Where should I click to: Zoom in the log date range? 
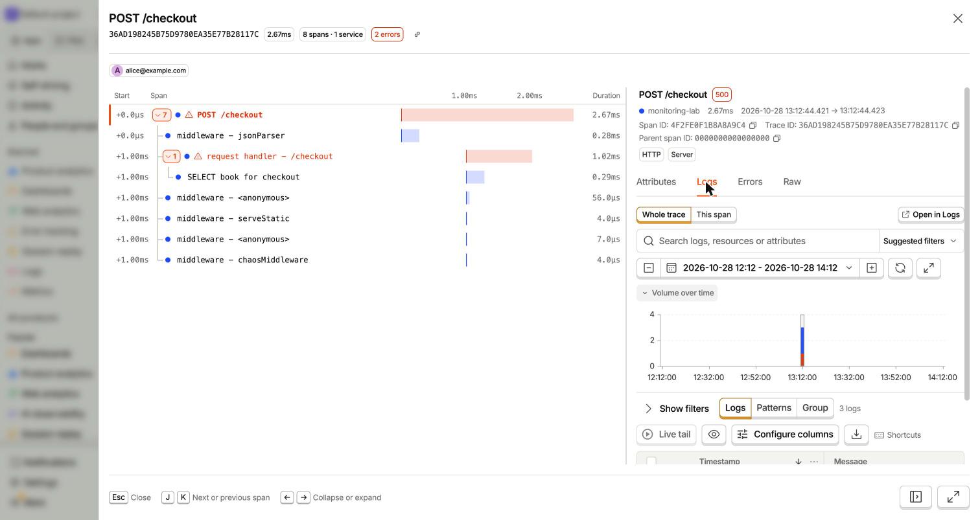click(x=872, y=267)
